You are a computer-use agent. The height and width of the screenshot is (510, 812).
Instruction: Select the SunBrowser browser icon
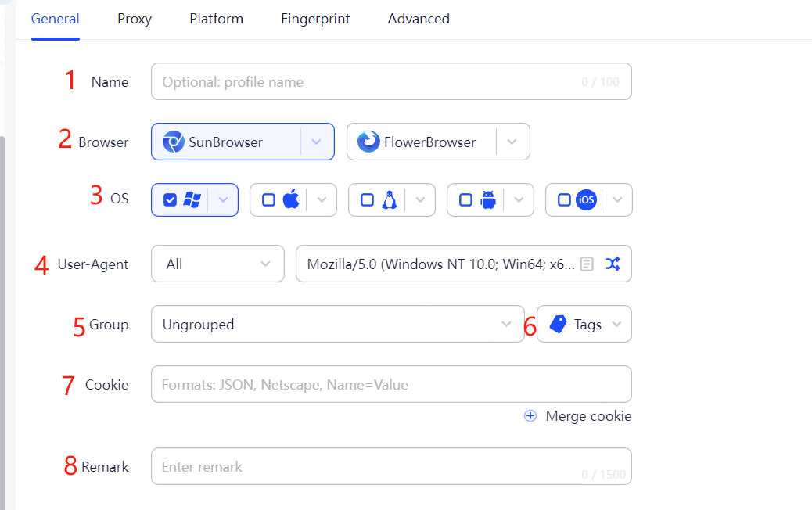(174, 142)
